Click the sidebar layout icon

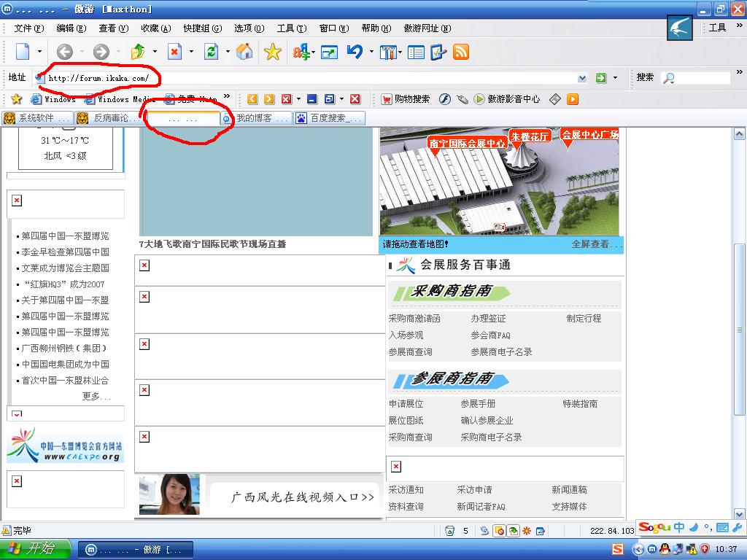pos(416,52)
